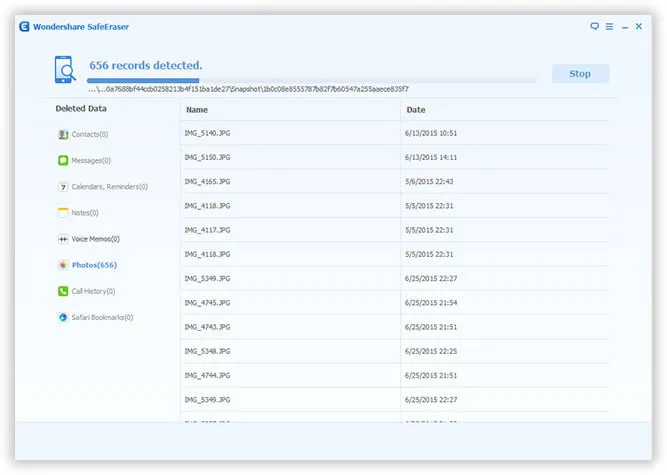The width and height of the screenshot is (667, 475).
Task: Stop the scanning process
Action: [x=580, y=73]
